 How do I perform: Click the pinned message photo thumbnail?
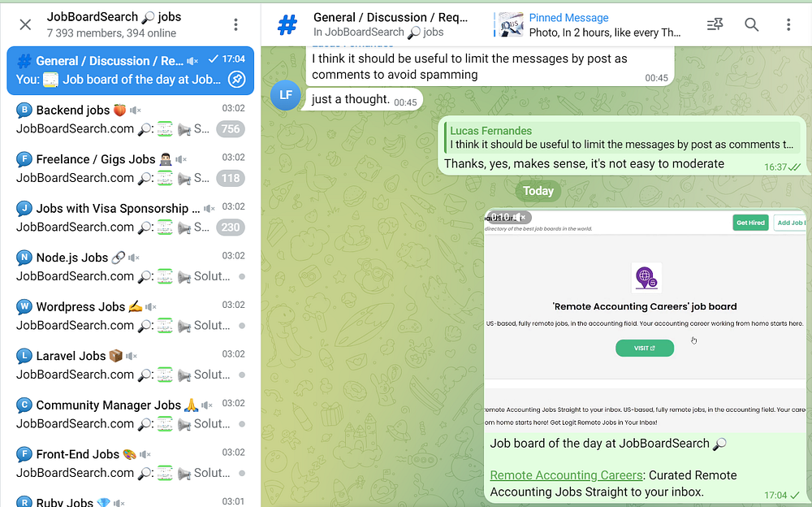pos(511,25)
